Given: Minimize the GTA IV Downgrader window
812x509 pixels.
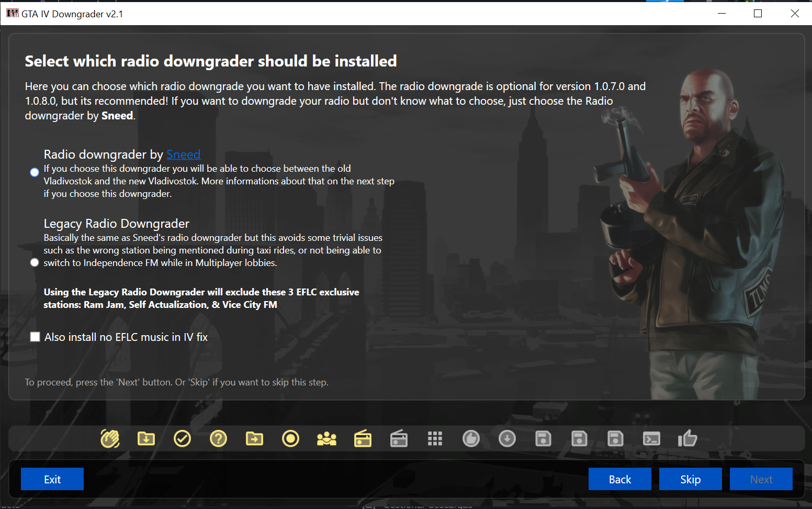Looking at the screenshot, I should click(722, 13).
